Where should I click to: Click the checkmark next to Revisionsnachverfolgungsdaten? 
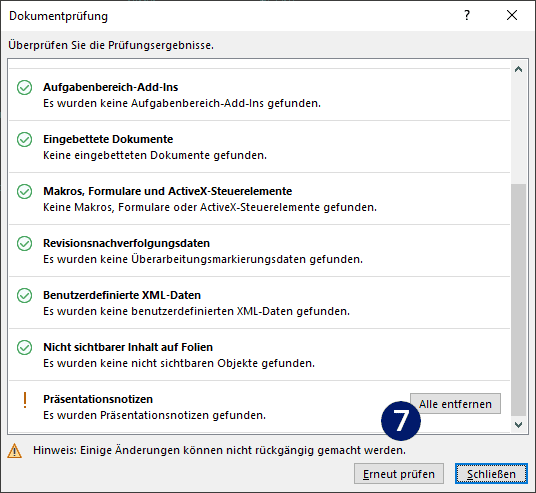(x=25, y=243)
